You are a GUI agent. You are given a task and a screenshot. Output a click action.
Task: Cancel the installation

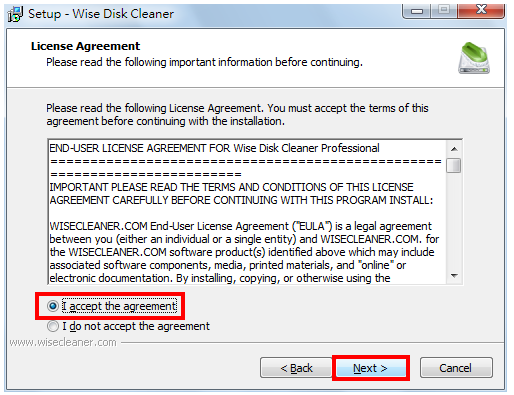[456, 368]
